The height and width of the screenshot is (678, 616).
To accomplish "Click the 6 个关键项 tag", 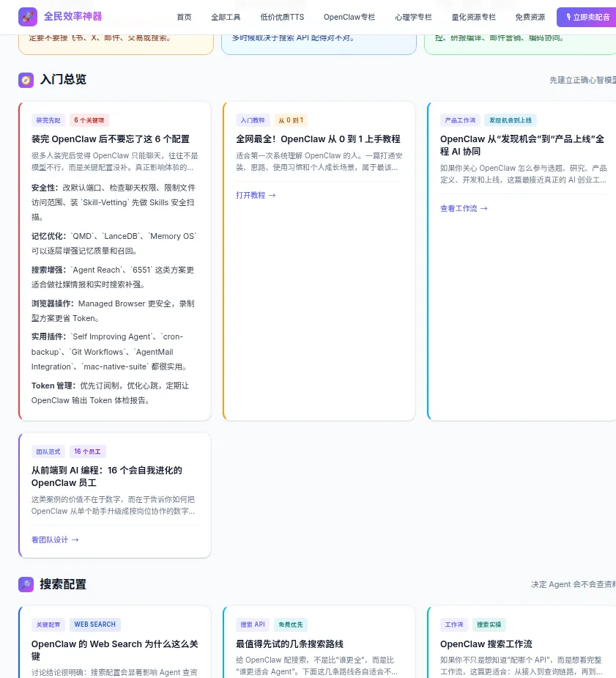I will pyautogui.click(x=89, y=120).
